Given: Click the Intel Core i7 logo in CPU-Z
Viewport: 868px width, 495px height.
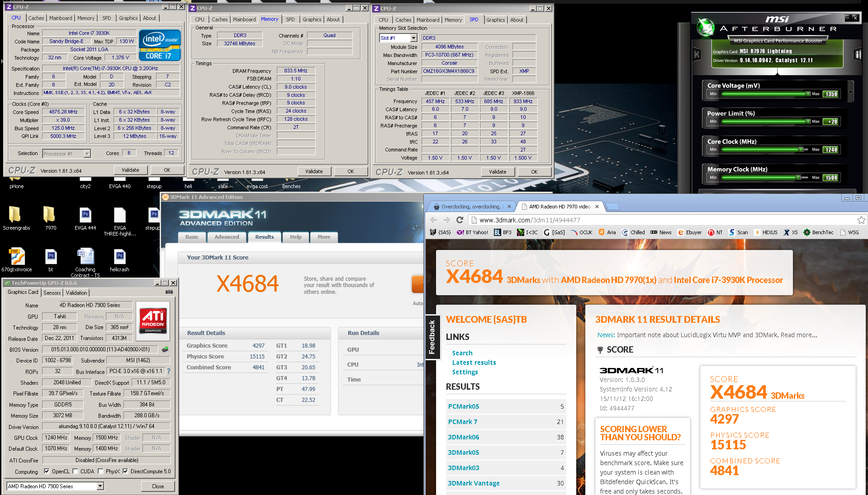Looking at the screenshot, I should (160, 46).
